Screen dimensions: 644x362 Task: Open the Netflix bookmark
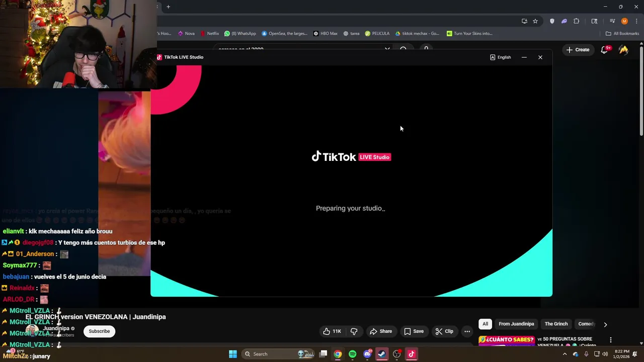(x=209, y=34)
